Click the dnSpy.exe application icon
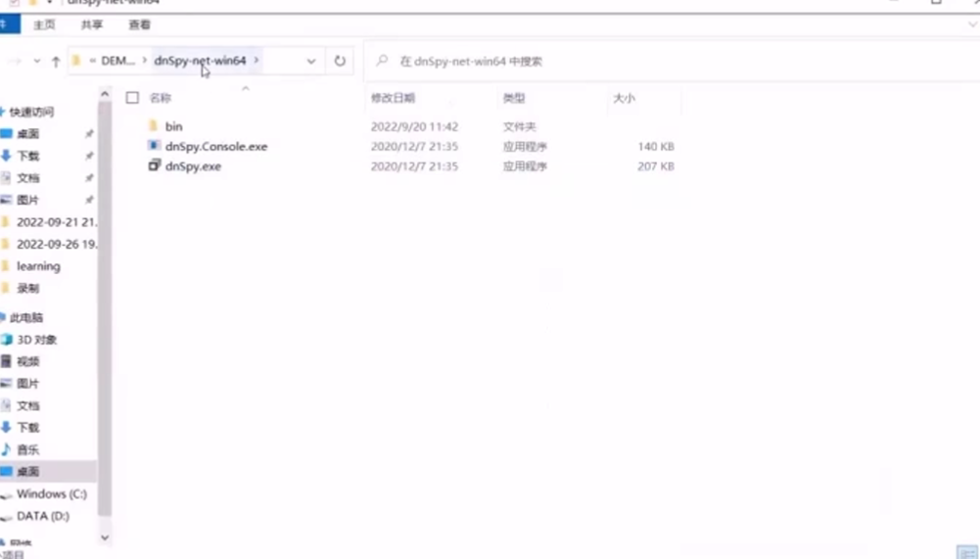 (x=154, y=166)
